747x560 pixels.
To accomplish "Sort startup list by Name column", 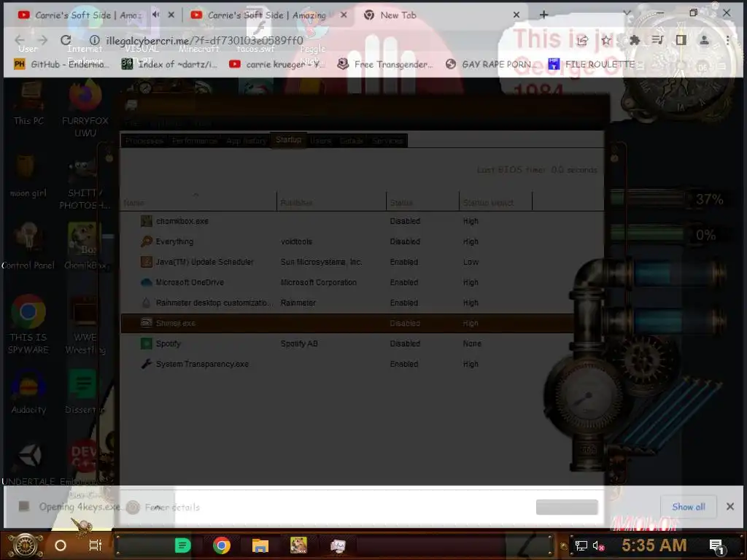I will 198,201.
